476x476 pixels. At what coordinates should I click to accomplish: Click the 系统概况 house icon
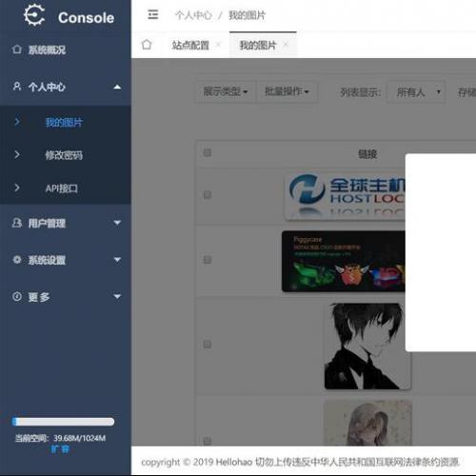pos(17,50)
